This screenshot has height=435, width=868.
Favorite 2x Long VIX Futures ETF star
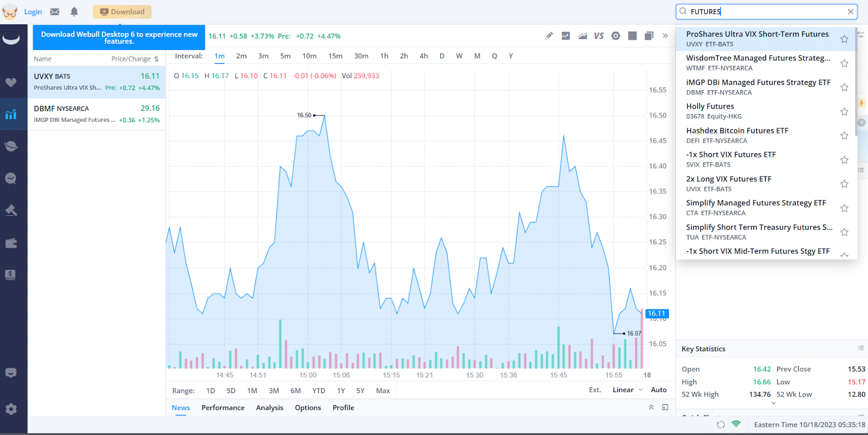(x=844, y=184)
